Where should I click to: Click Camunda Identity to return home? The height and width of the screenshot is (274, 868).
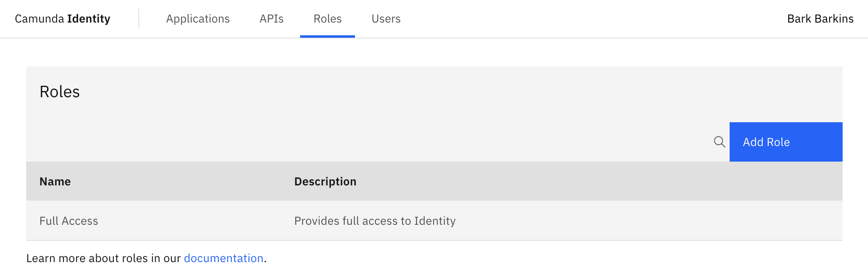coord(62,18)
